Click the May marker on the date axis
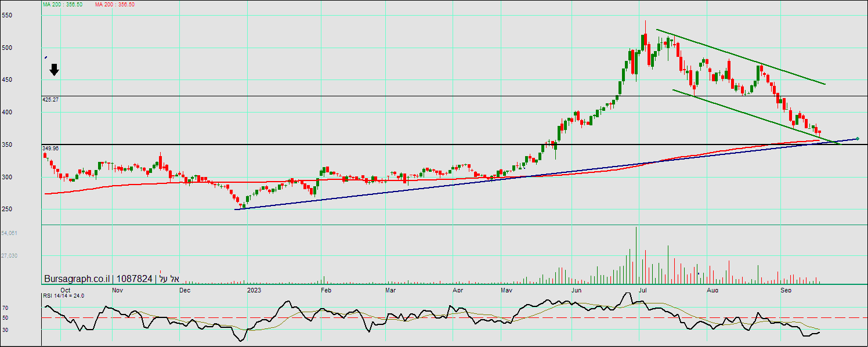Screen dimensions: 868x347 pyautogui.click(x=507, y=290)
